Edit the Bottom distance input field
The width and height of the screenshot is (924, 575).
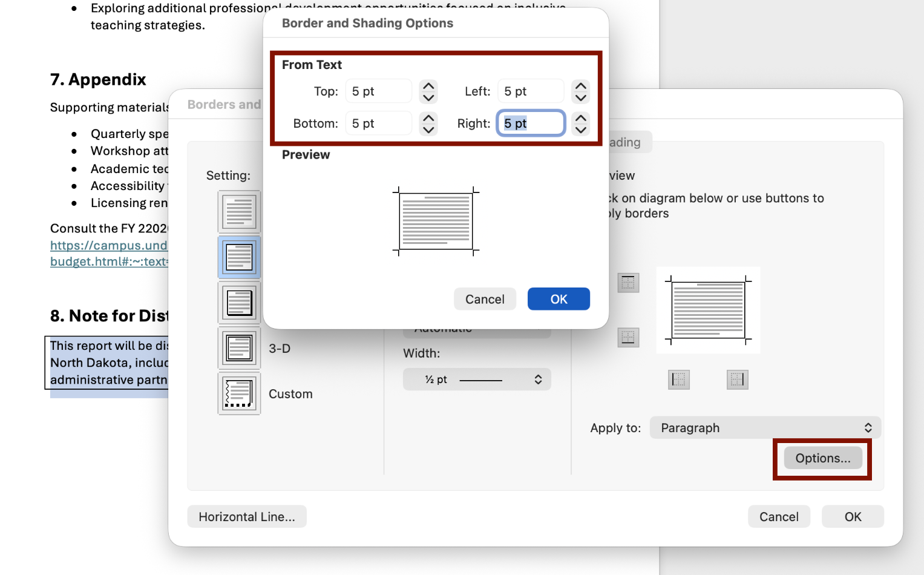[378, 123]
